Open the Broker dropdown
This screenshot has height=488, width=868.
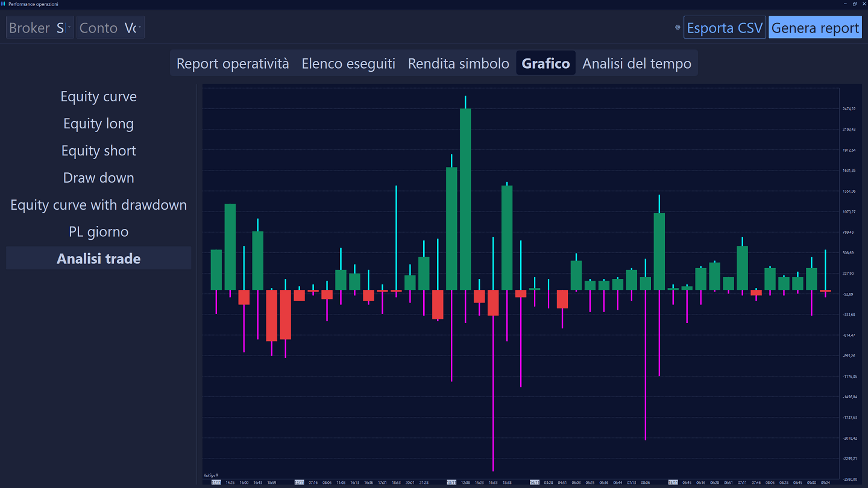[40, 28]
